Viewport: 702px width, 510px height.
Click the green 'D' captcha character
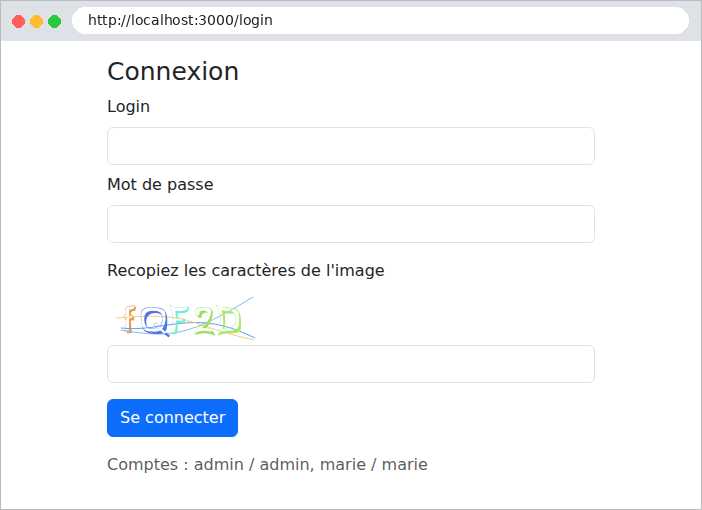pyautogui.click(x=231, y=321)
